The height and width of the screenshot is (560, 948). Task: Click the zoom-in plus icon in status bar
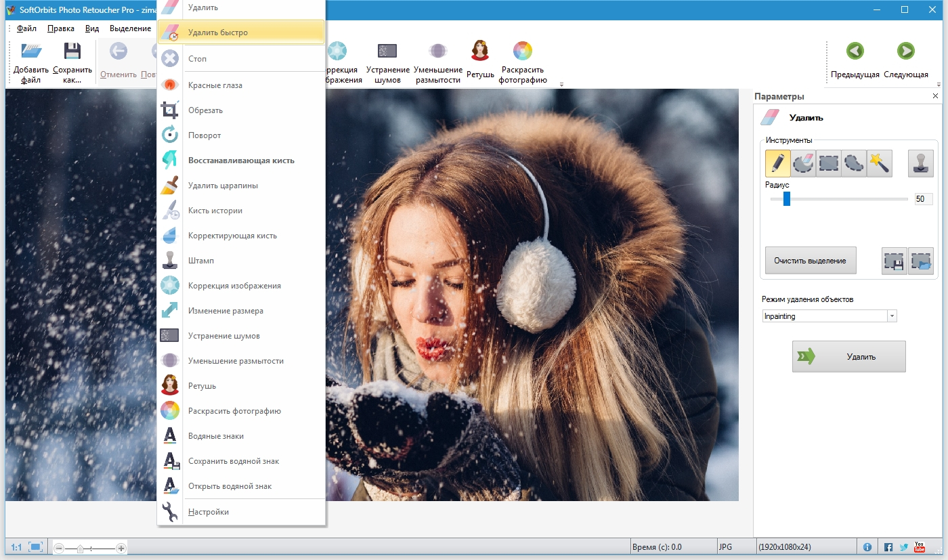click(x=121, y=548)
